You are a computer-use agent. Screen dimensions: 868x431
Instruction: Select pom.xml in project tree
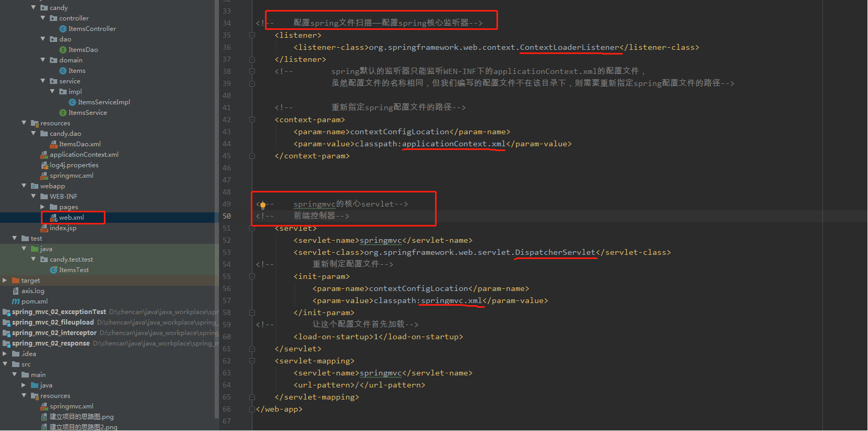click(35, 301)
